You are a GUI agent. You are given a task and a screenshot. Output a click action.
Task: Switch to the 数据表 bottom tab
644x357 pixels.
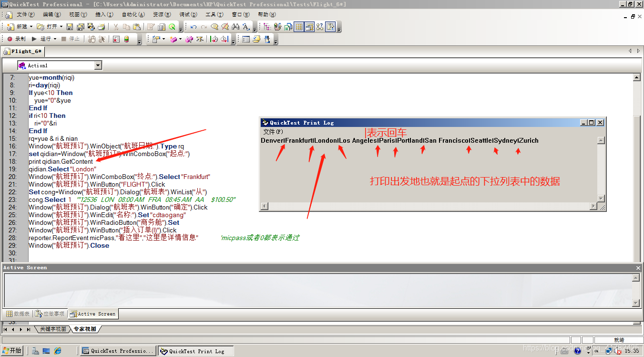18,314
